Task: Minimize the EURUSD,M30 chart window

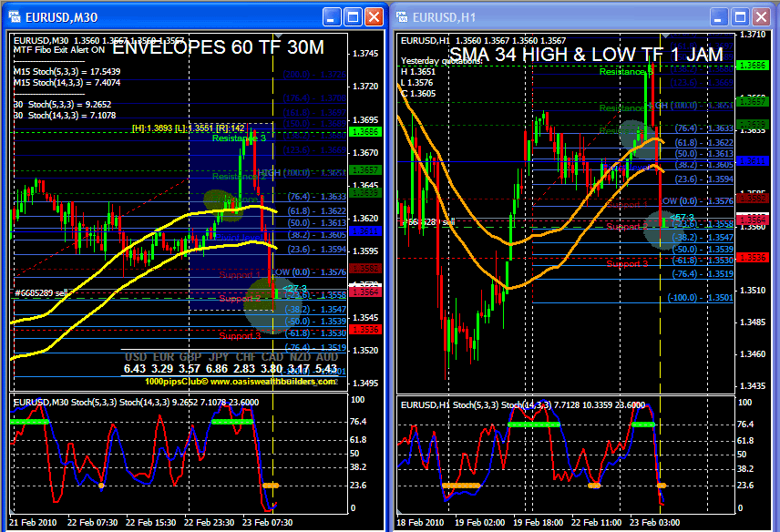Action: click(332, 17)
